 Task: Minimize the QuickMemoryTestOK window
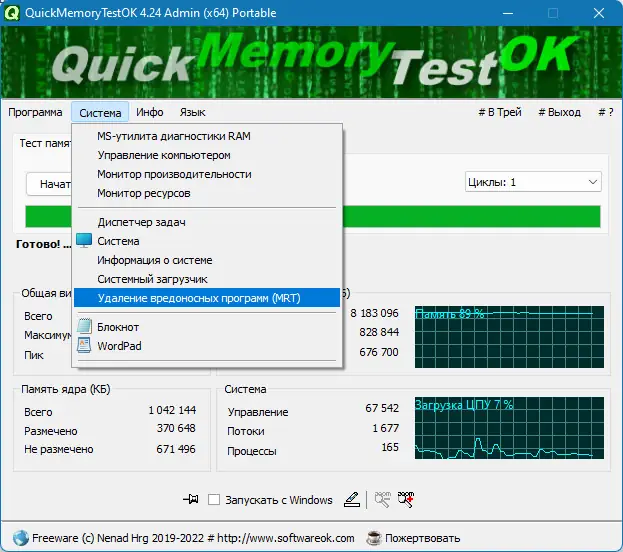pyautogui.click(x=507, y=13)
